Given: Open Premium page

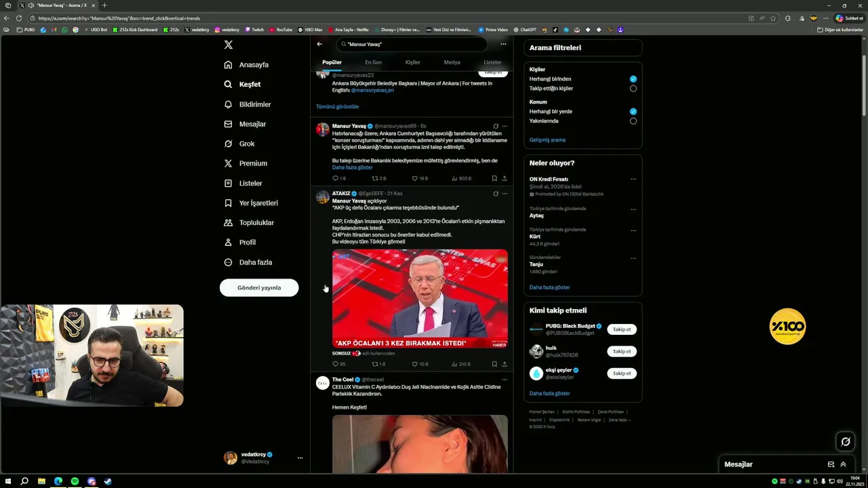Looking at the screenshot, I should (x=245, y=163).
